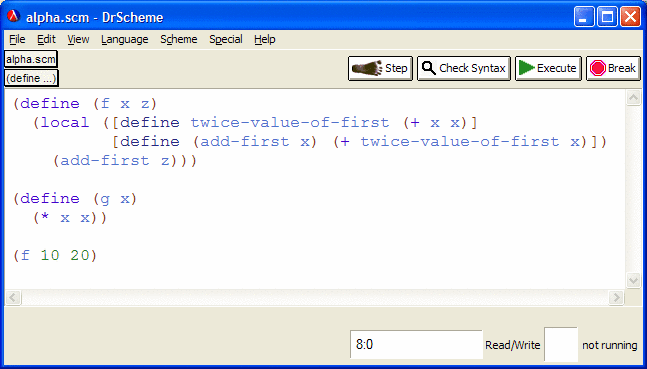Click 'twice-value-of-first' in the second line
Screen dimensions: 647x369
coord(290,123)
